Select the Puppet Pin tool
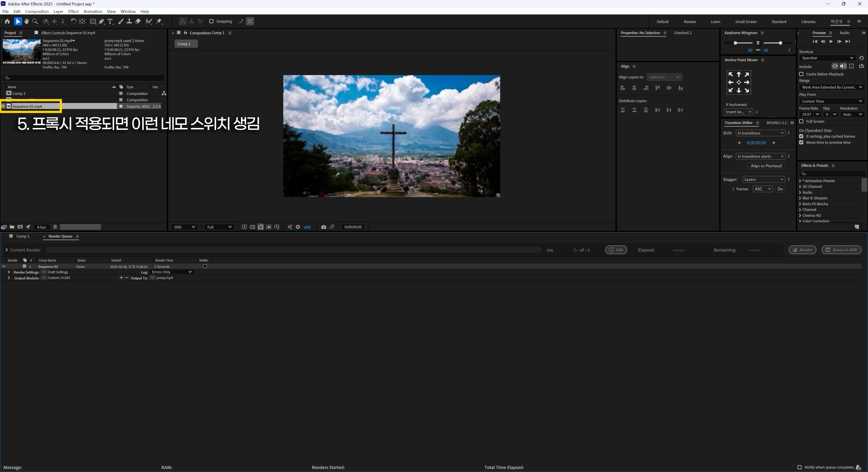 coord(159,21)
